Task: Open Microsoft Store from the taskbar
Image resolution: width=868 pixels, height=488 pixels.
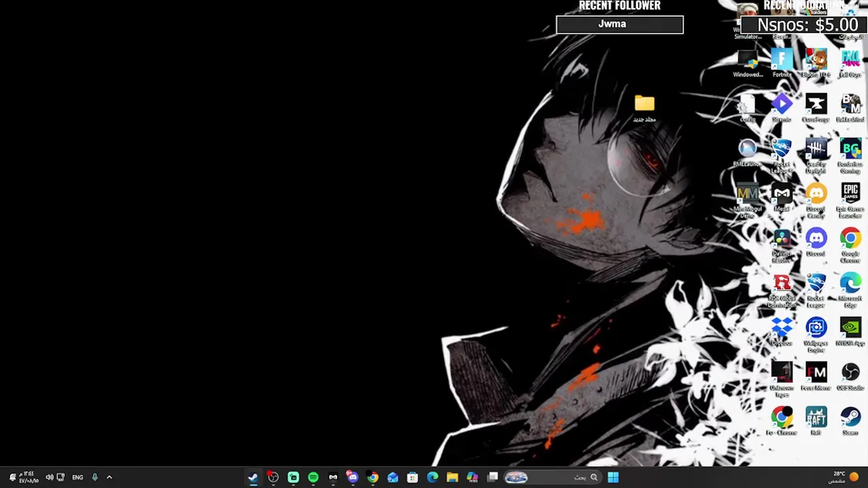Action: point(412,477)
